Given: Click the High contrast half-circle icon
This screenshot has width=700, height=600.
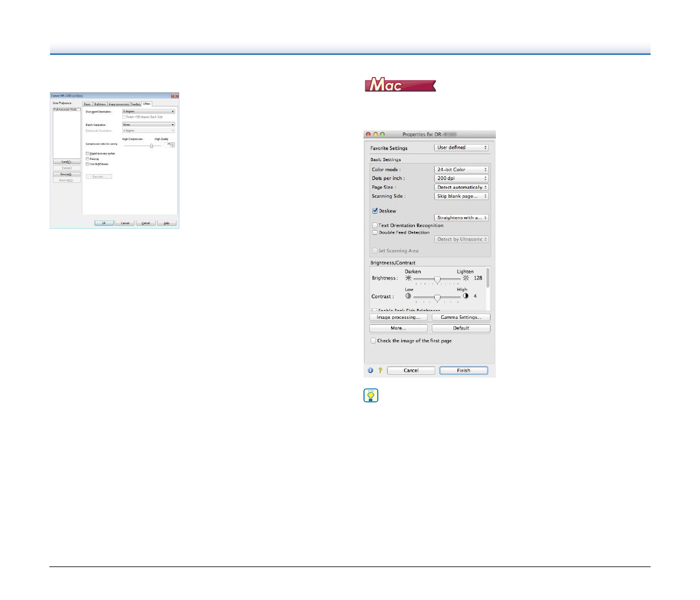Looking at the screenshot, I should pyautogui.click(x=465, y=296).
